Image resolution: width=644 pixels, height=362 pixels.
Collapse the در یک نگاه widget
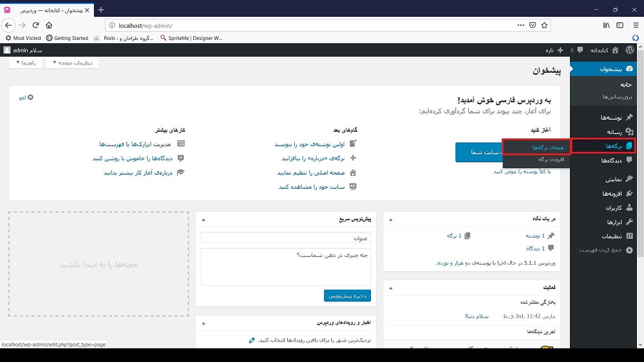click(x=391, y=220)
